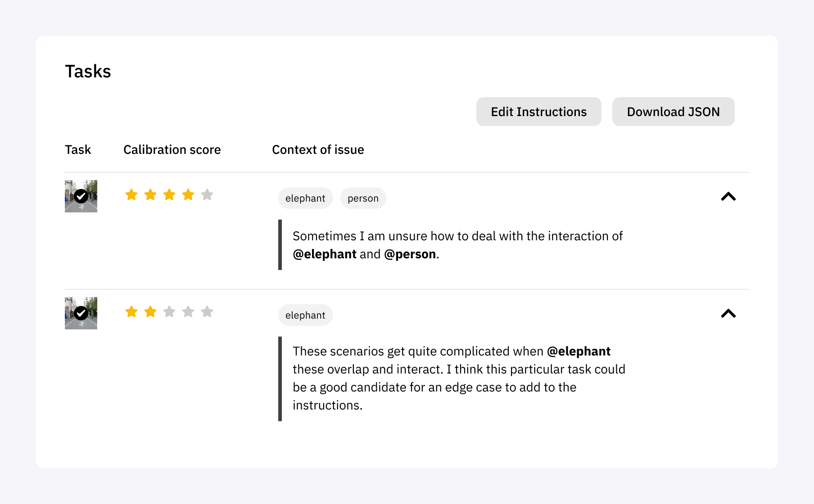
Task: Select the person tag on the first task
Action: 363,198
